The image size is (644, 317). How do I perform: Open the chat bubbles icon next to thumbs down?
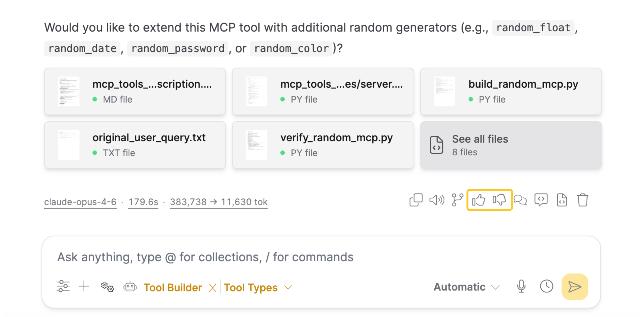point(520,200)
